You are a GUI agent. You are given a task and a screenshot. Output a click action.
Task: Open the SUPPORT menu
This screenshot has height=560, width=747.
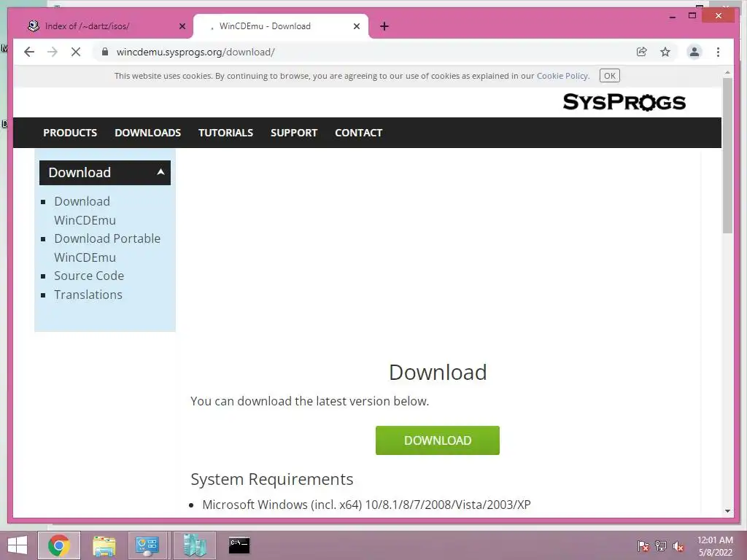pos(294,133)
